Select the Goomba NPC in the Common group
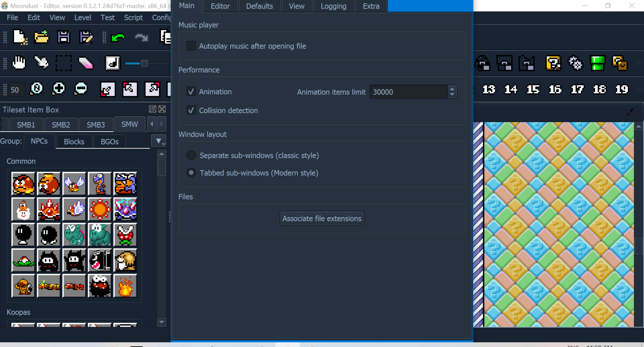The image size is (644, 347). pyautogui.click(x=23, y=184)
